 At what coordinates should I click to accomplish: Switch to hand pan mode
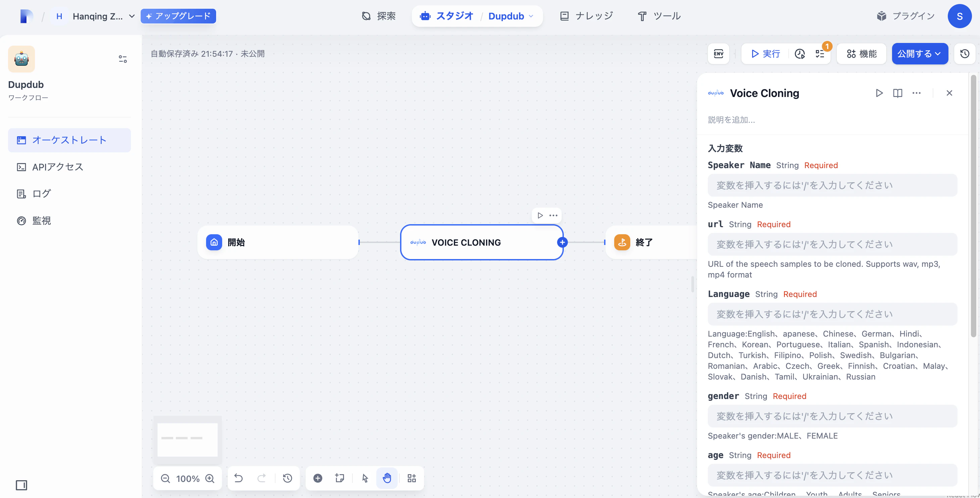tap(387, 478)
